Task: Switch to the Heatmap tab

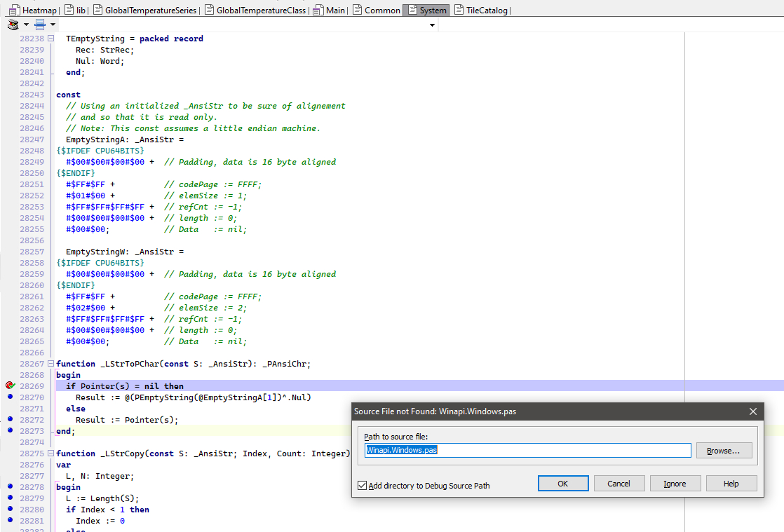Action: coord(34,10)
